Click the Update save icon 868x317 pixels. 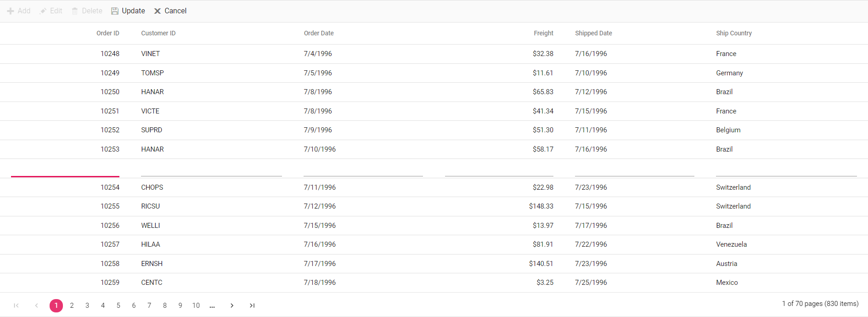tap(115, 11)
